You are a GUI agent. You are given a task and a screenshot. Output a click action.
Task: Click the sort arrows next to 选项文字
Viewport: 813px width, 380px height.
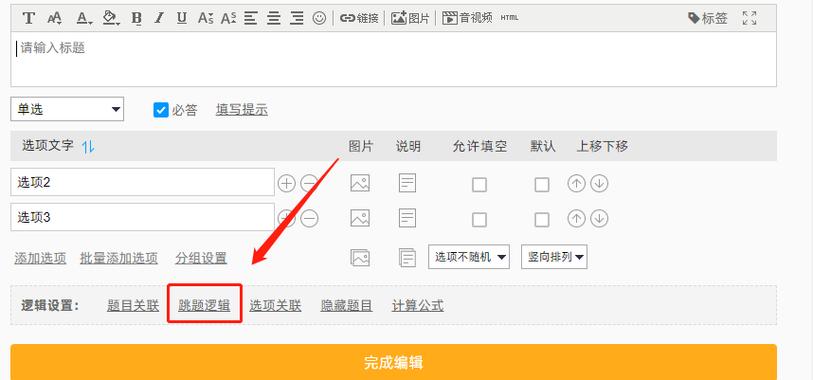pos(88,147)
